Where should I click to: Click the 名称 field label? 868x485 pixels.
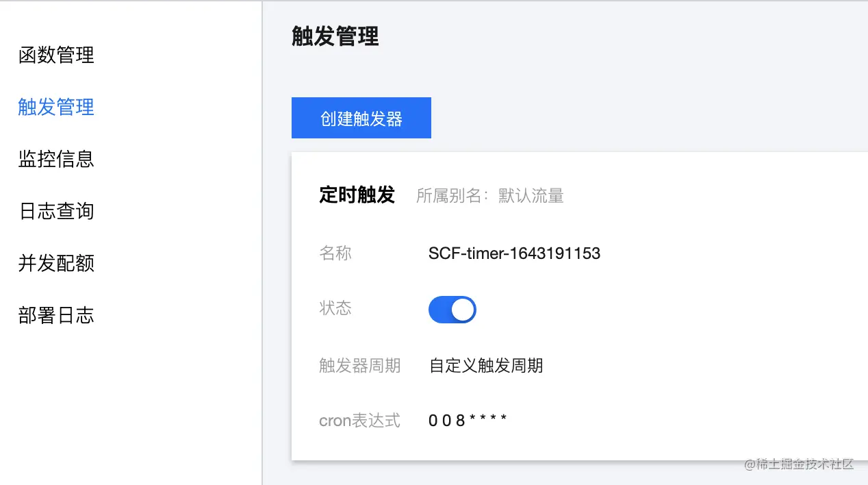335,253
